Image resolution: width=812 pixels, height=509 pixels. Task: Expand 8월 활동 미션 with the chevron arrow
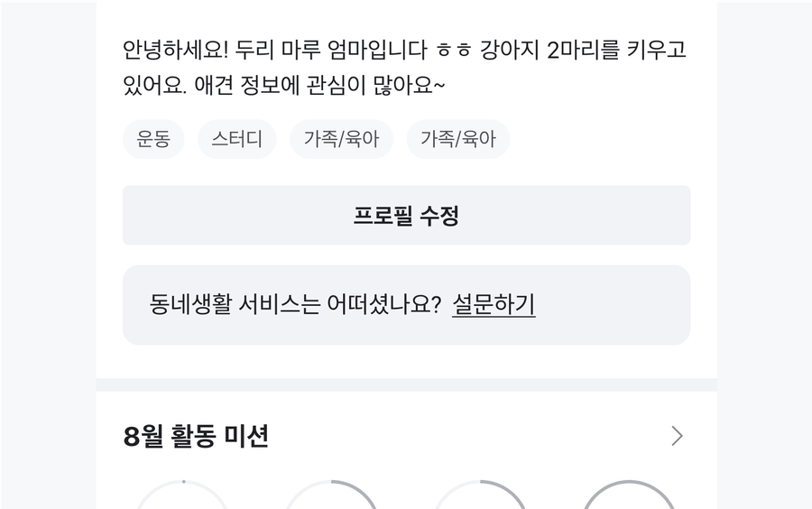pos(677,437)
